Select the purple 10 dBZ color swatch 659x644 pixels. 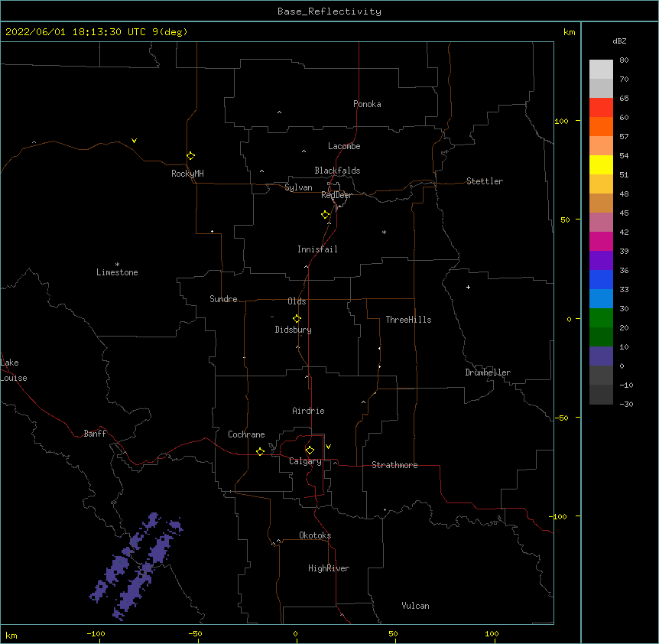[x=601, y=356]
